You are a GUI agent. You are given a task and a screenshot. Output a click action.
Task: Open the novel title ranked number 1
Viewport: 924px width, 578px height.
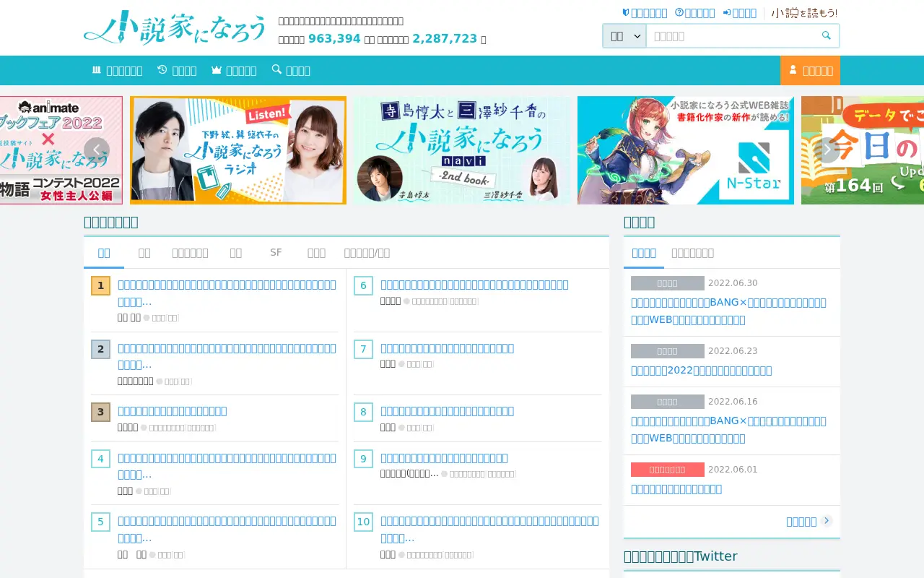pyautogui.click(x=227, y=293)
